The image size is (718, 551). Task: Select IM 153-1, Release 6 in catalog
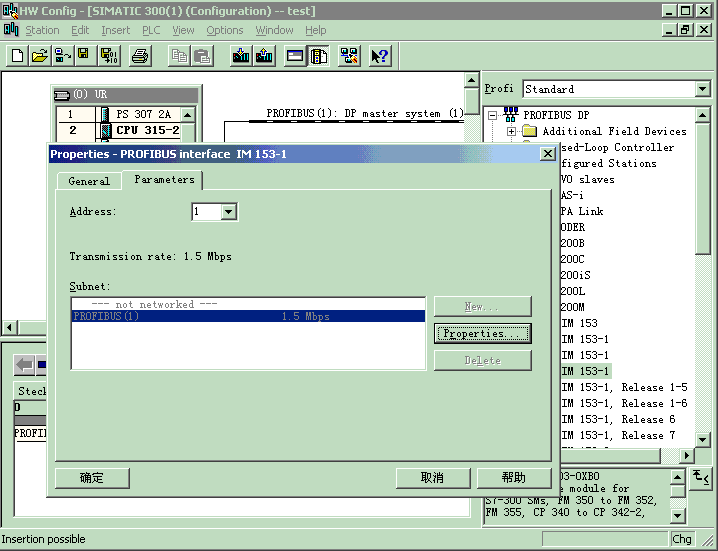(618, 419)
